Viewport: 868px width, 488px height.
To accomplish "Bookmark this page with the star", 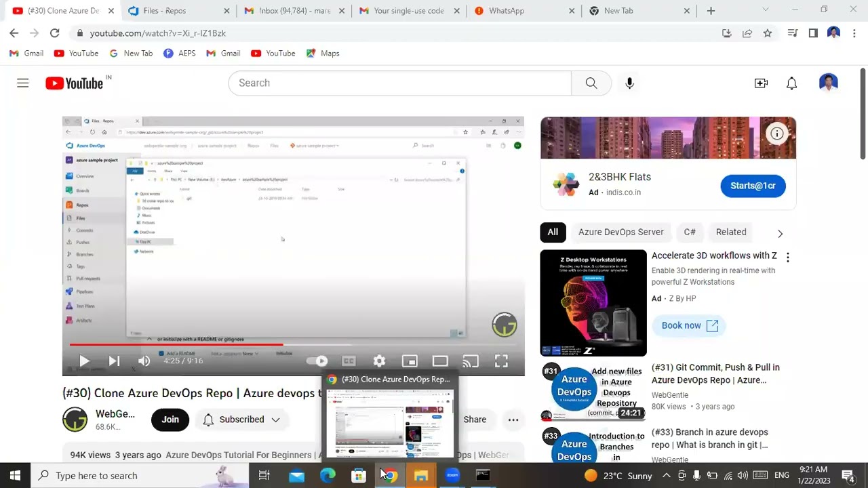I will point(768,33).
